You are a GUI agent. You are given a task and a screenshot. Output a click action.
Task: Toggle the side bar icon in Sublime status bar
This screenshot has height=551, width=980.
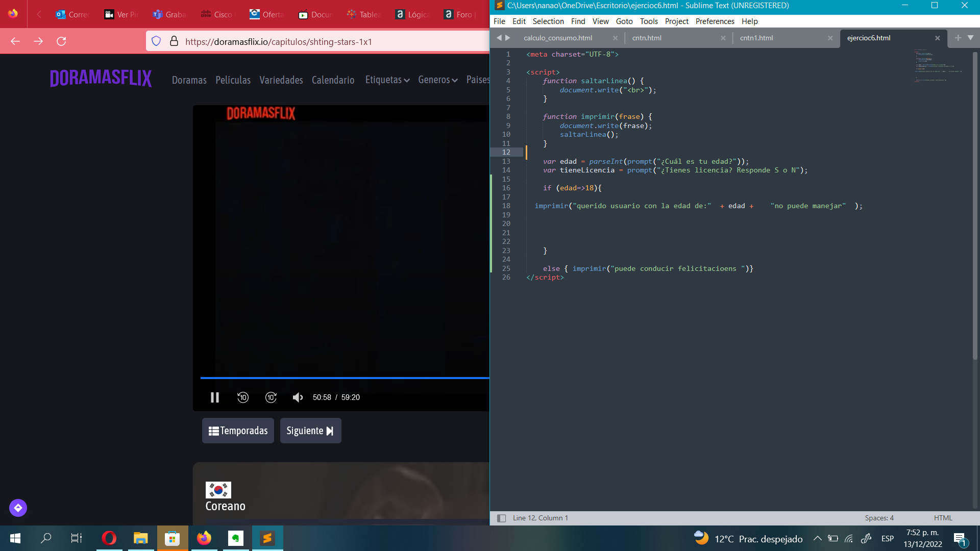pos(501,518)
